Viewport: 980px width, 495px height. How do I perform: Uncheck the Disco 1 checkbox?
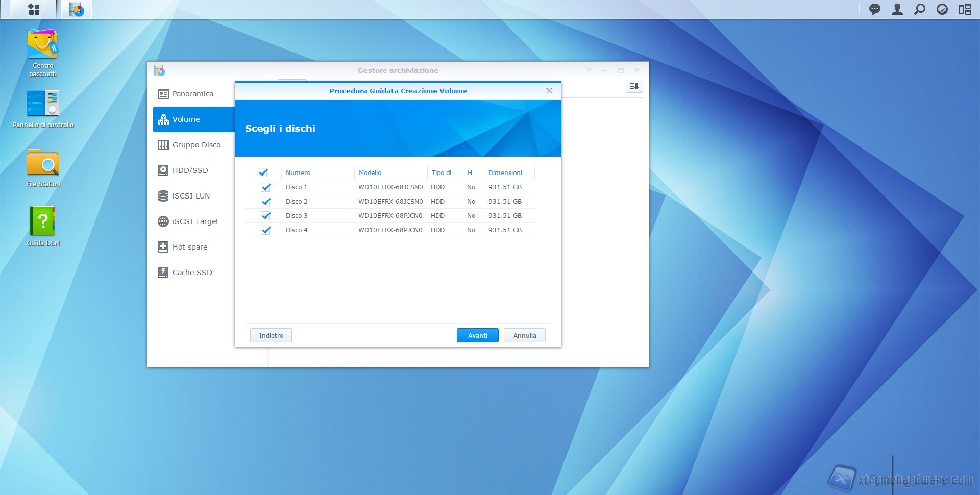266,187
